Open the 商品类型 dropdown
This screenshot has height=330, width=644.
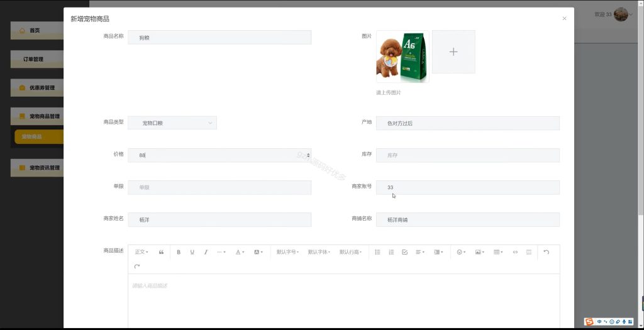coord(172,123)
